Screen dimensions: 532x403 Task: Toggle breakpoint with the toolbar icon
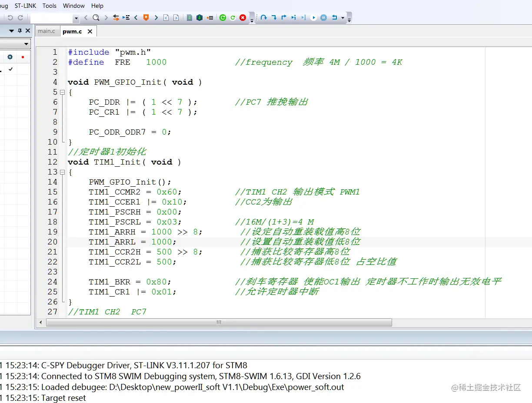coord(210,18)
